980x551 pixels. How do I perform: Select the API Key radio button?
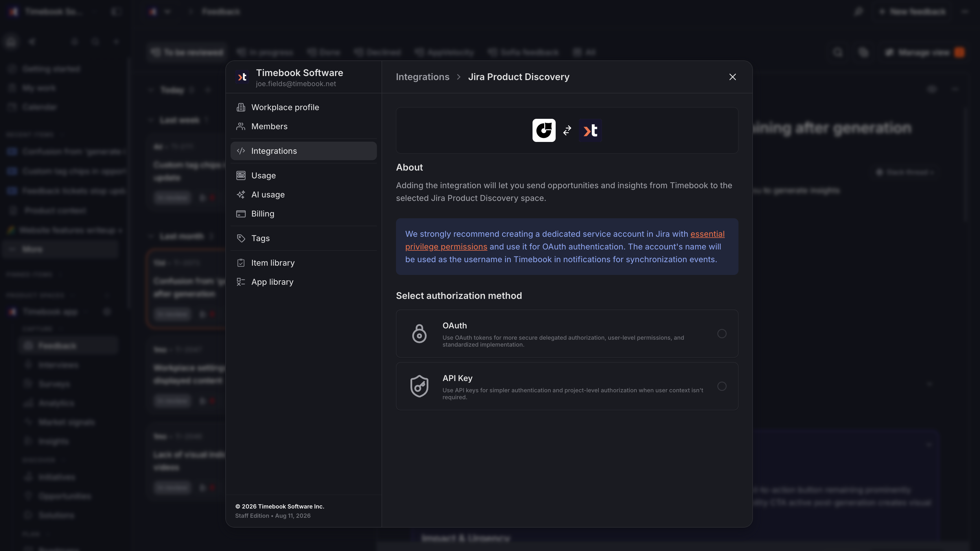point(722,386)
